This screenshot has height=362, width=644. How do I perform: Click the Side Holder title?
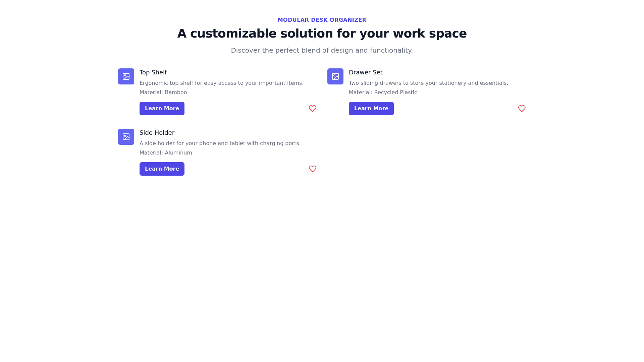tap(157, 133)
